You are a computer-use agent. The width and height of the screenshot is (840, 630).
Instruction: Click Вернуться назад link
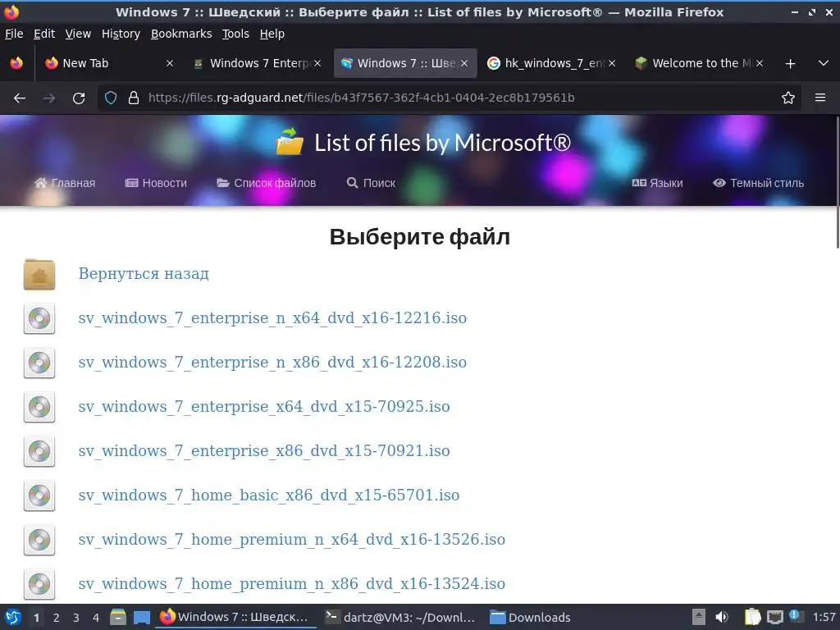[x=144, y=274]
